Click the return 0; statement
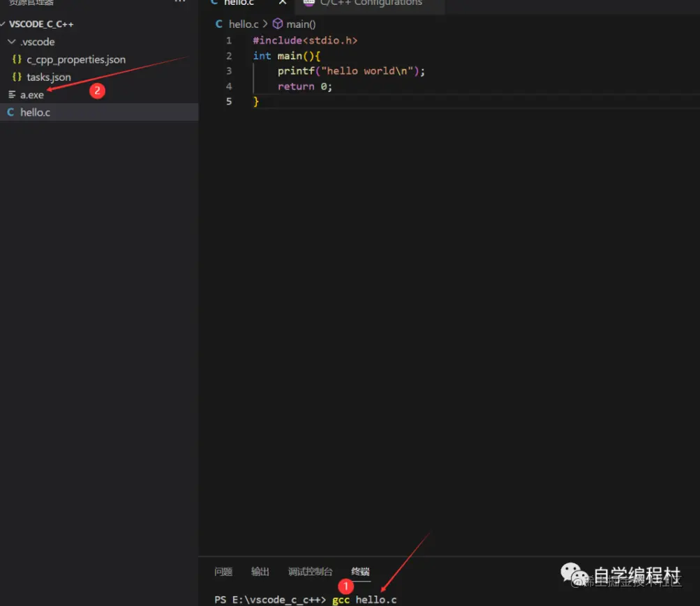Viewport: 700px width, 606px height. 305,86
